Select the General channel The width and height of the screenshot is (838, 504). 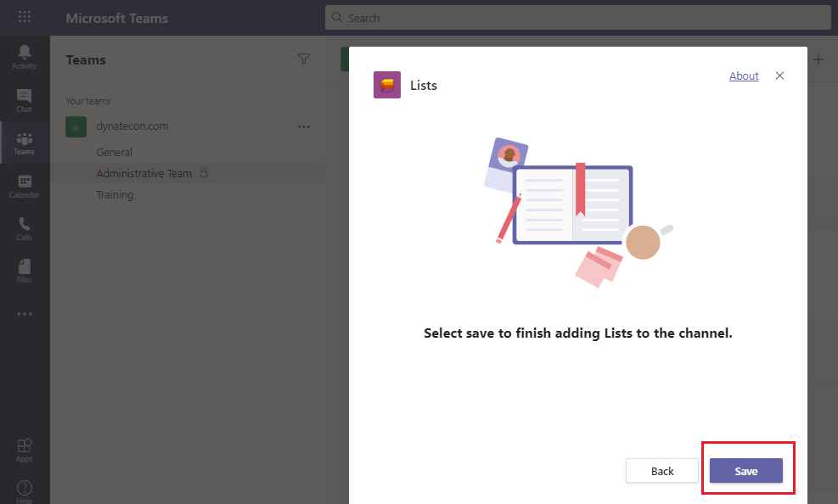[x=115, y=153]
